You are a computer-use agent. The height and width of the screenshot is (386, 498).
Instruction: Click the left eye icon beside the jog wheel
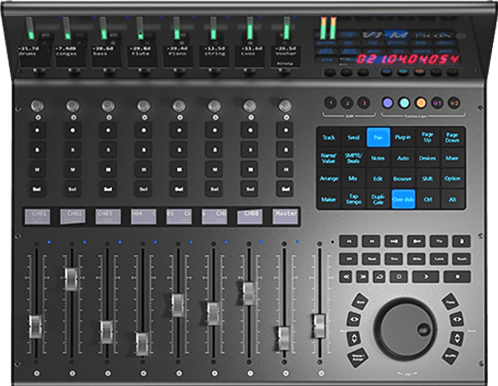pyautogui.click(x=354, y=319)
